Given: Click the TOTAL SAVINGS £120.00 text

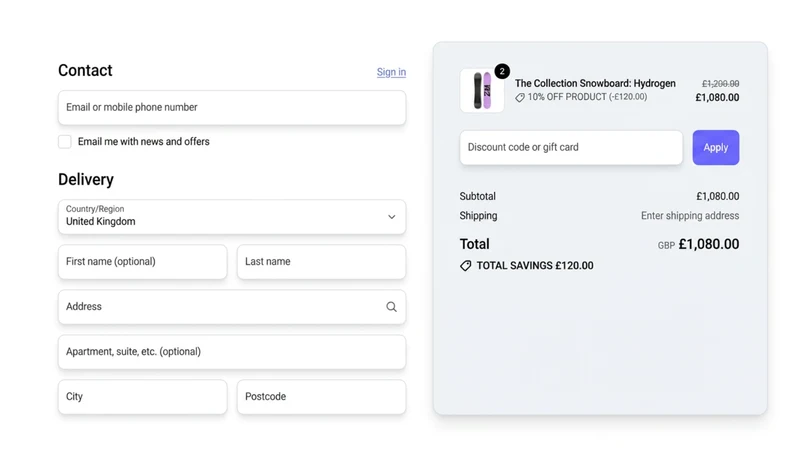Looking at the screenshot, I should pyautogui.click(x=535, y=266).
